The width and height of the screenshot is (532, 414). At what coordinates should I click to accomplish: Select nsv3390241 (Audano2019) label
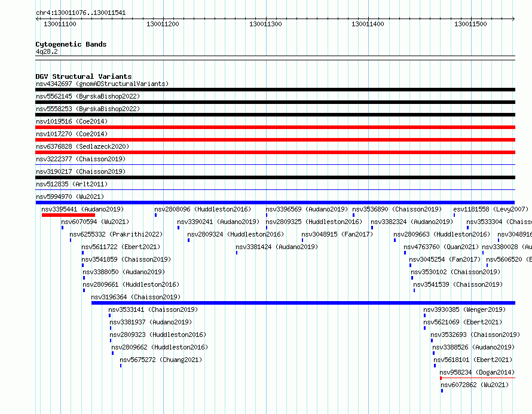click(218, 222)
